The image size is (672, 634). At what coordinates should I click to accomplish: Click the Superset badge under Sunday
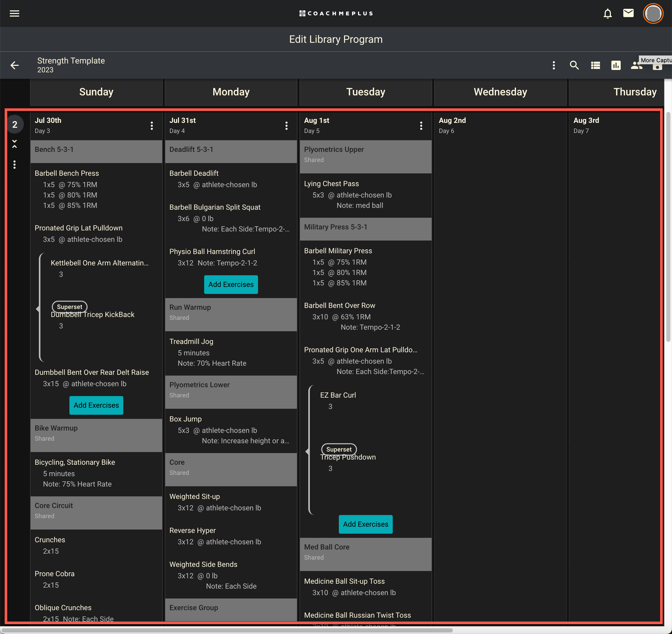[x=70, y=307]
